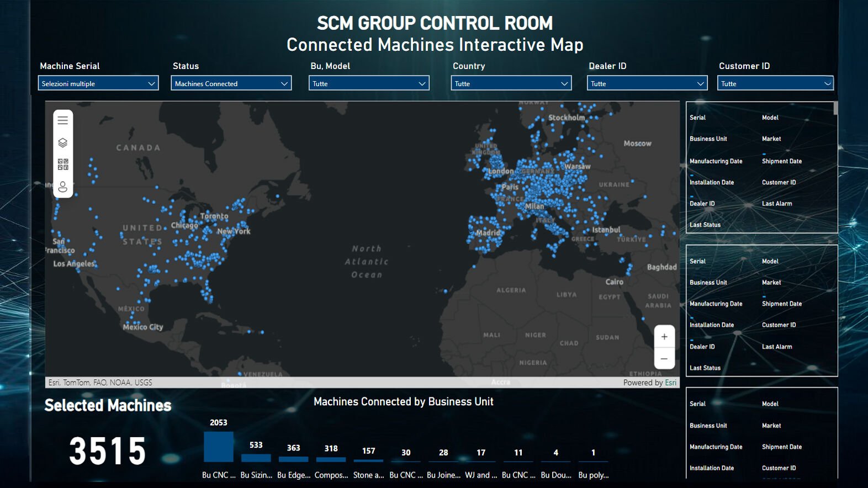Open the map menu hamburger icon
The image size is (868, 488).
(x=63, y=120)
